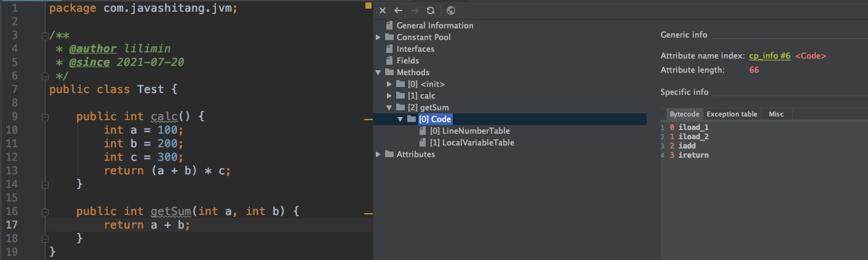The width and height of the screenshot is (868, 260).
Task: Click the reload icon in the viewer toolbar
Action: click(x=431, y=10)
